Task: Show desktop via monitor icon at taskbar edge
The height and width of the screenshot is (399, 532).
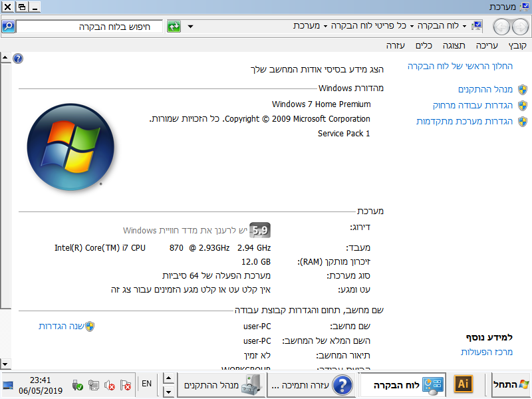Action: pyautogui.click(x=8, y=386)
